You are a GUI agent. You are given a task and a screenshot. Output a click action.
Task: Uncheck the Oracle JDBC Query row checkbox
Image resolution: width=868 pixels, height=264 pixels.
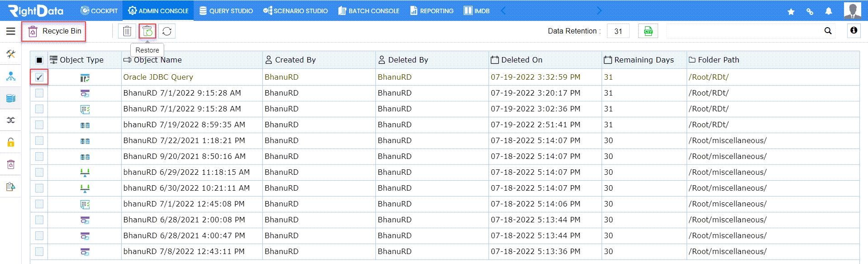click(39, 77)
